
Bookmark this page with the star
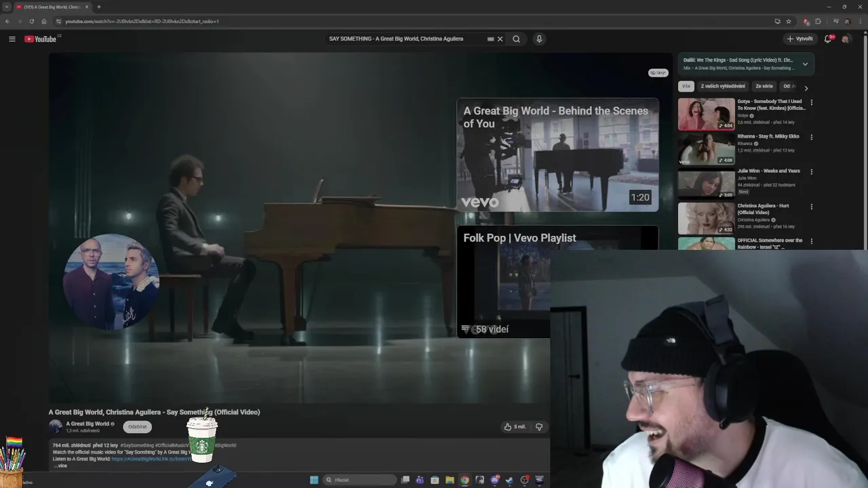[789, 21]
